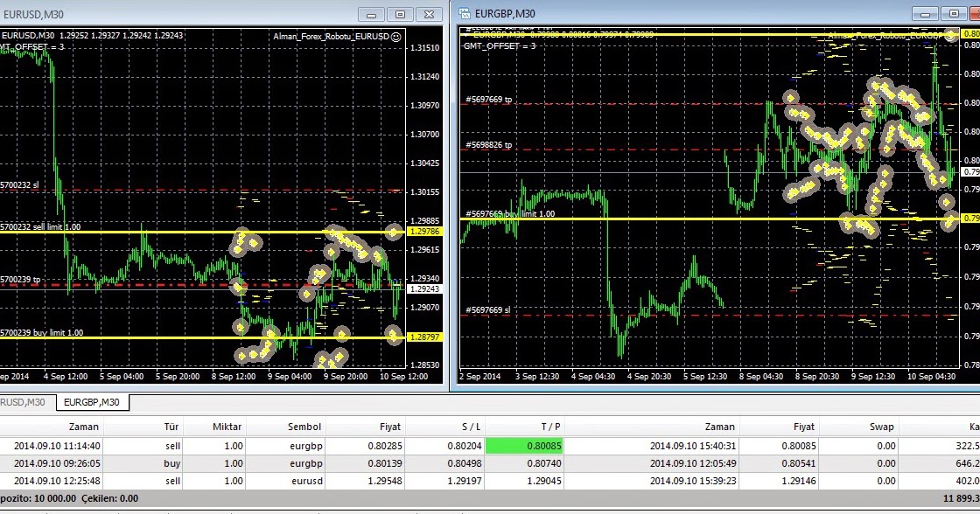Minimize the EURUSD,M30 chart window
Screen dimensions: 980x514
point(371,14)
